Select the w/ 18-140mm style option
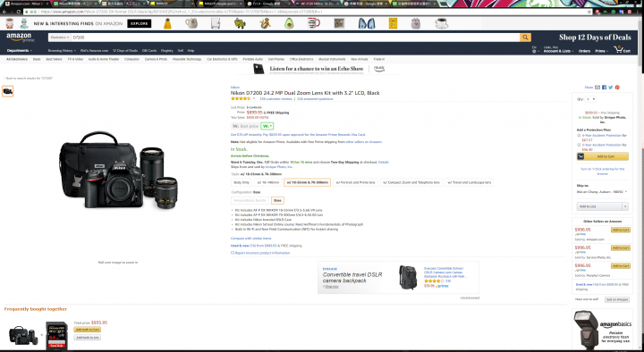 [x=267, y=182]
